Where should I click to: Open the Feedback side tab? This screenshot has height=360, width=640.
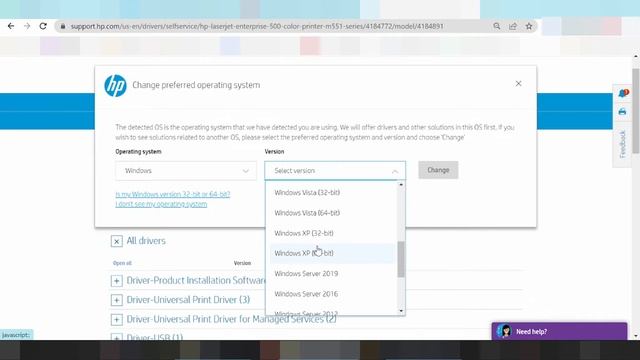click(x=622, y=144)
